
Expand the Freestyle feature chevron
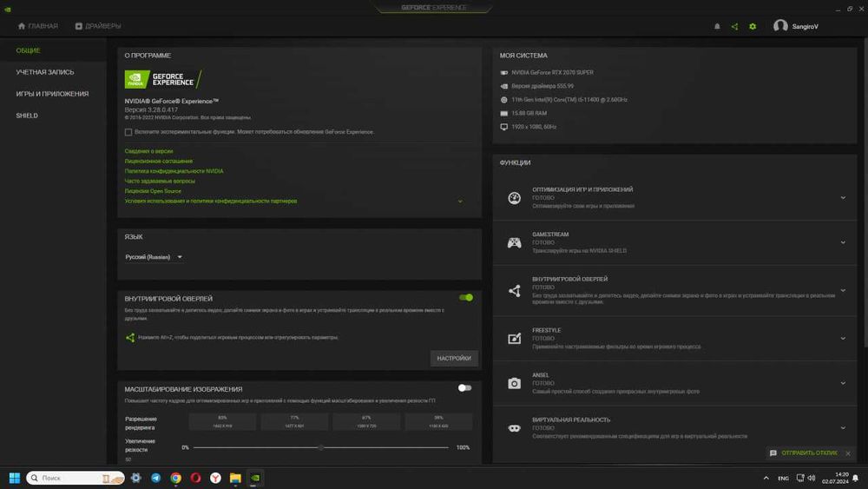pyautogui.click(x=843, y=339)
